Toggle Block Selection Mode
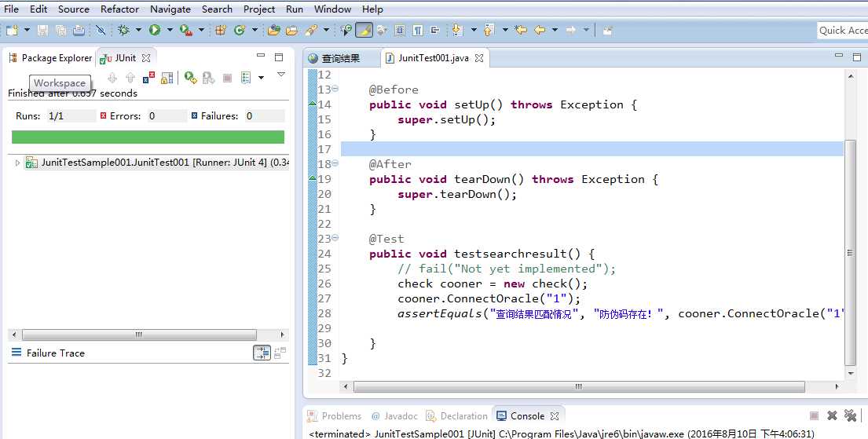The image size is (868, 439). click(401, 31)
